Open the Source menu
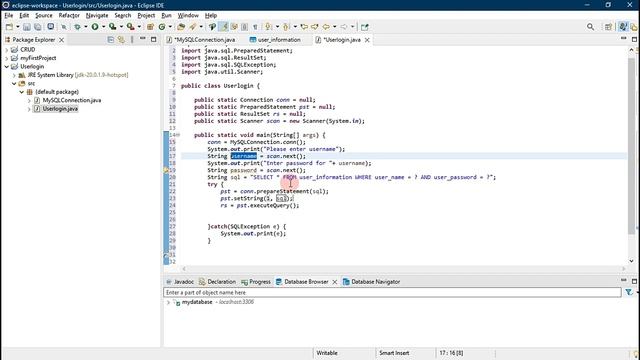This screenshot has height=360, width=640. click(x=44, y=15)
